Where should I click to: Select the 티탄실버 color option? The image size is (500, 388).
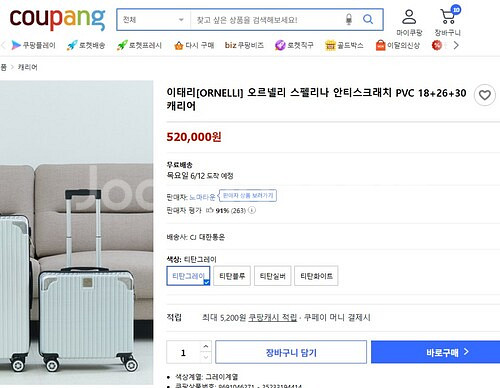click(x=273, y=276)
